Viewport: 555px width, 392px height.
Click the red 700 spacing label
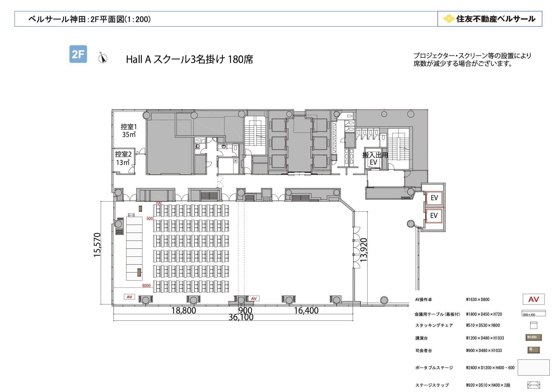[x=158, y=203]
